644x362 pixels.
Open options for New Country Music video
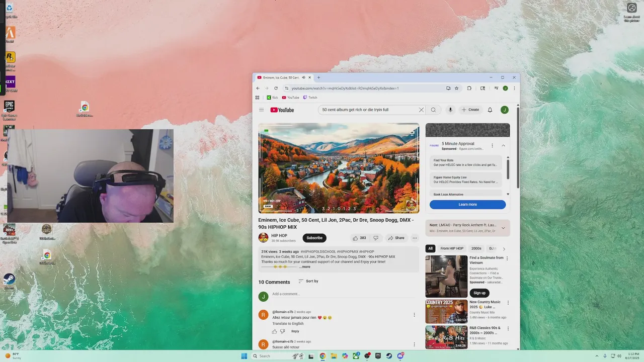click(x=508, y=303)
